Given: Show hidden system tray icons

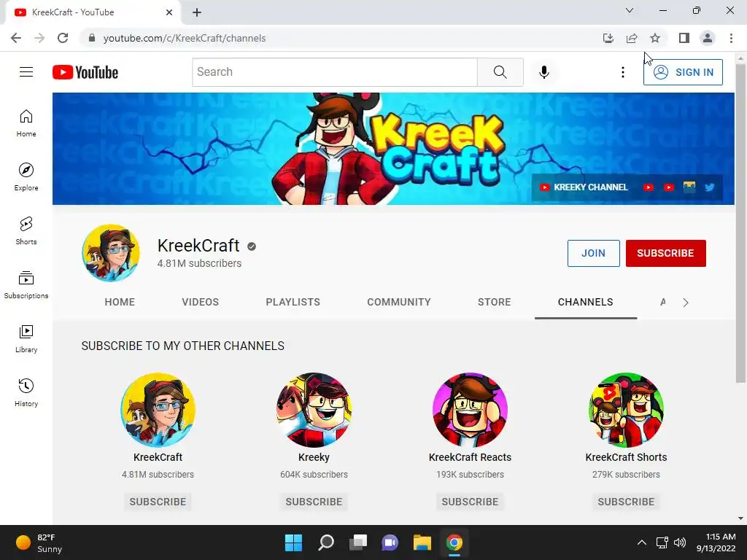Looking at the screenshot, I should coord(642,542).
